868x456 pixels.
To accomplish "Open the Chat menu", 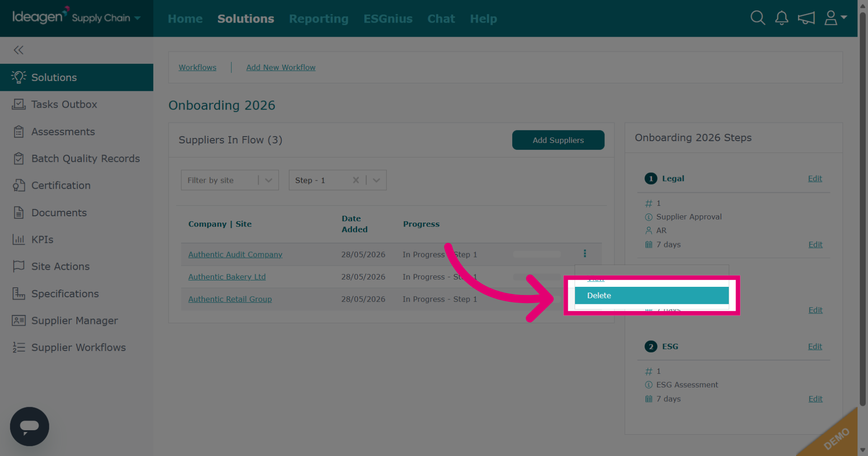I will point(441,19).
